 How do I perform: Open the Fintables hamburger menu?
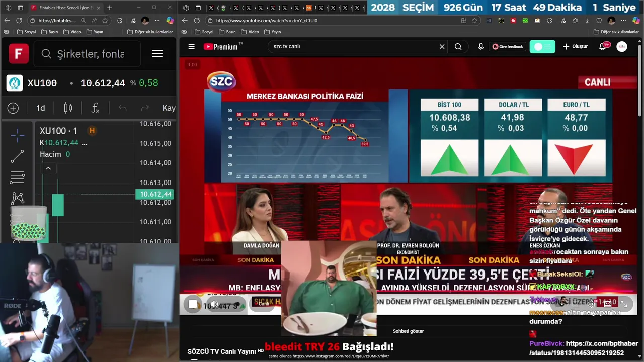click(157, 54)
